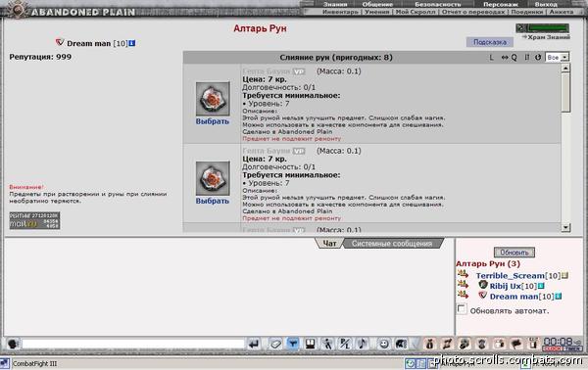
Task: Click the L filter icon in rune header
Action: [x=491, y=58]
